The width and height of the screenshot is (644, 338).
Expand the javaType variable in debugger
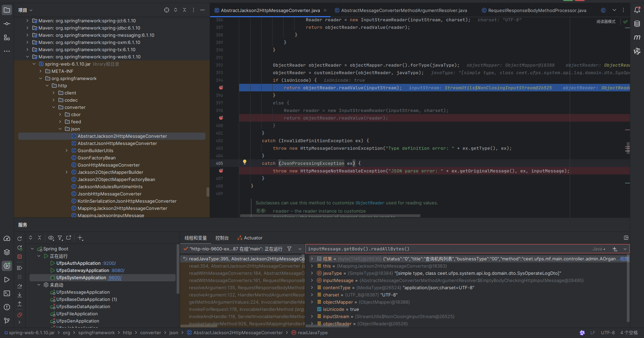312,273
